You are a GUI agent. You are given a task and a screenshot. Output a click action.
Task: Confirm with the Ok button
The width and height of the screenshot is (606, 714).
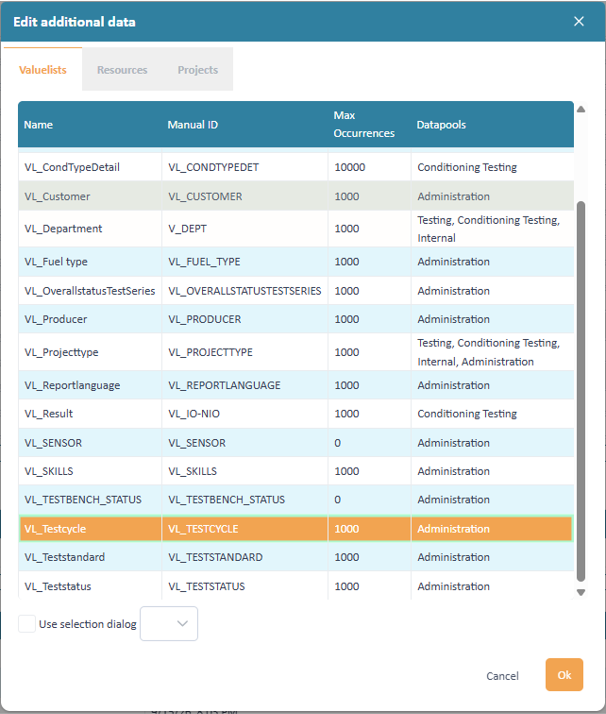[564, 674]
